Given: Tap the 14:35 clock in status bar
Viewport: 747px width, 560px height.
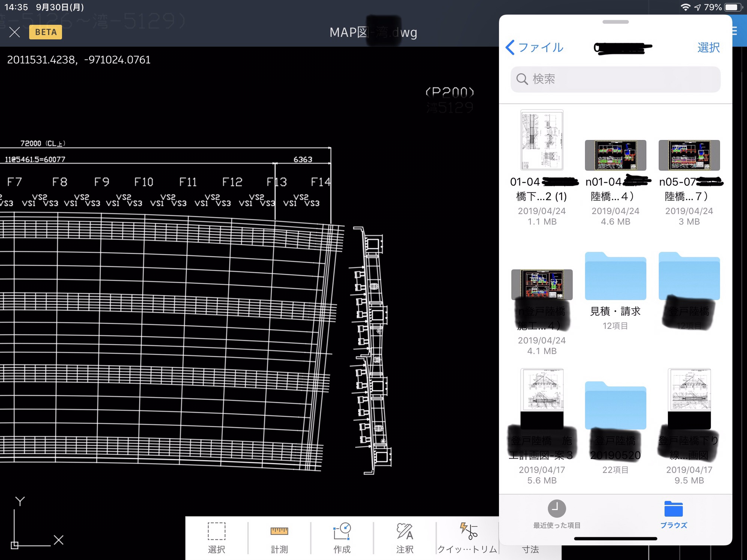Looking at the screenshot, I should pyautogui.click(x=16, y=7).
